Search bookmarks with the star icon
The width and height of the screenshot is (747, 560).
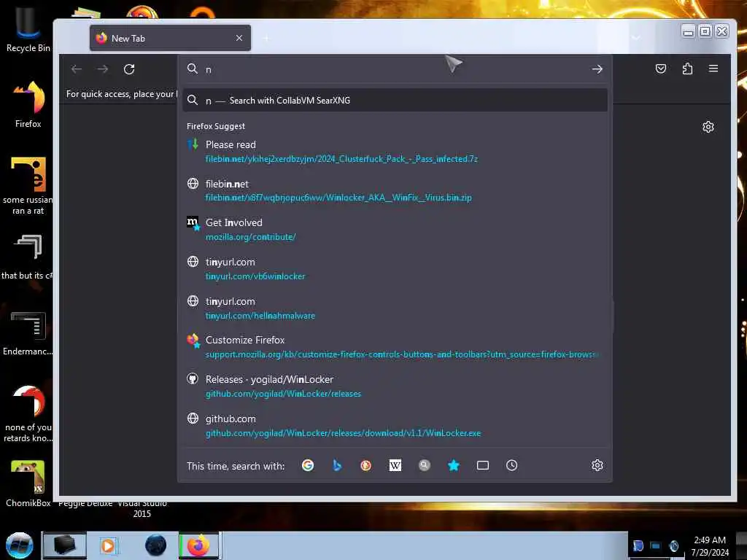click(454, 465)
